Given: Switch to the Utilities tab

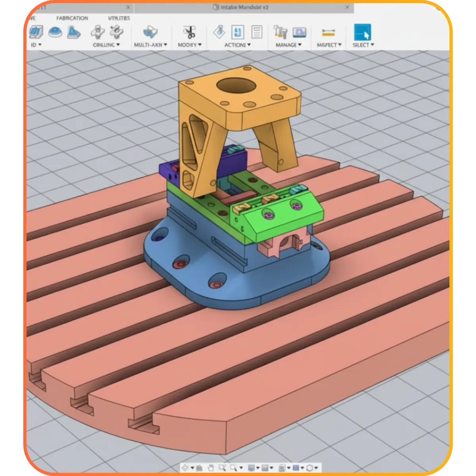Looking at the screenshot, I should click(x=119, y=18).
